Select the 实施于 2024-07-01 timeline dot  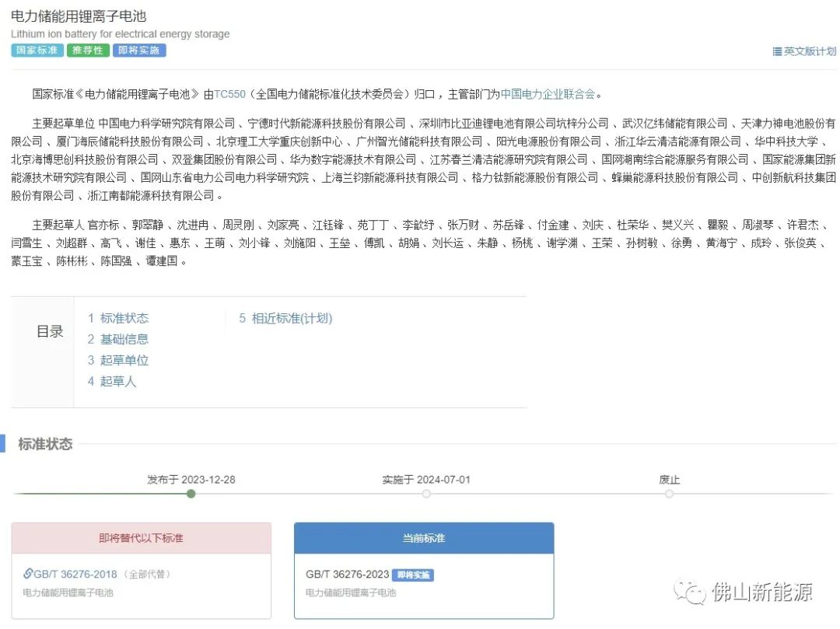pyautogui.click(x=425, y=494)
